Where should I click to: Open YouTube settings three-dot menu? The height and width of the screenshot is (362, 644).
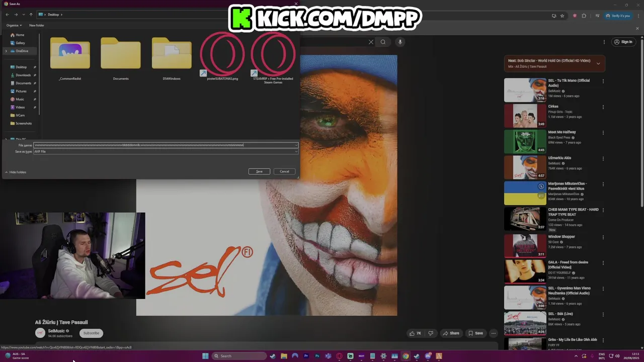604,42
